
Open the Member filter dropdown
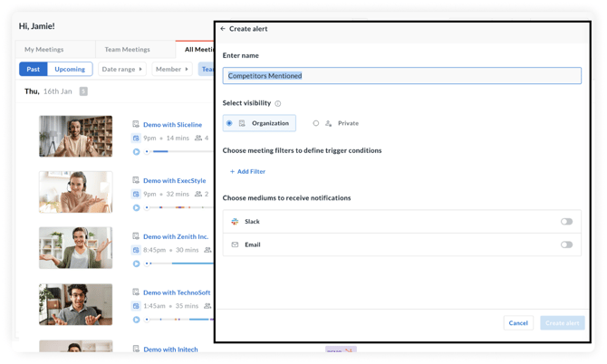click(x=172, y=69)
